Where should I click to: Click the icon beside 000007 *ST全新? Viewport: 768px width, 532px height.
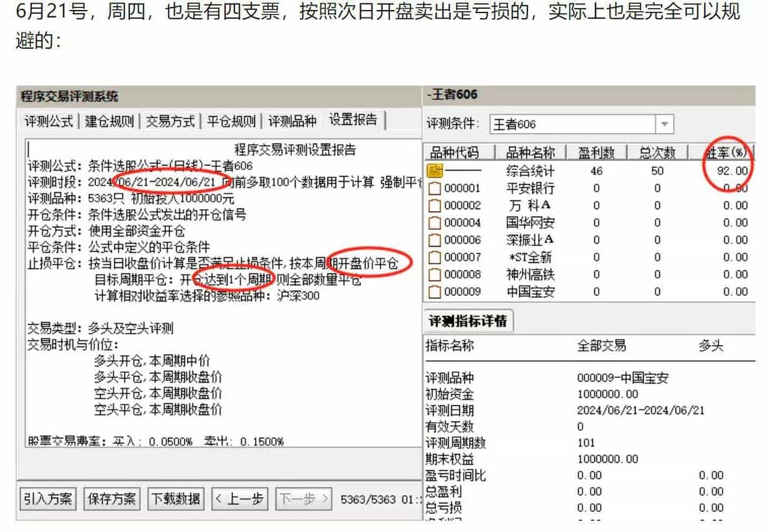pyautogui.click(x=434, y=257)
